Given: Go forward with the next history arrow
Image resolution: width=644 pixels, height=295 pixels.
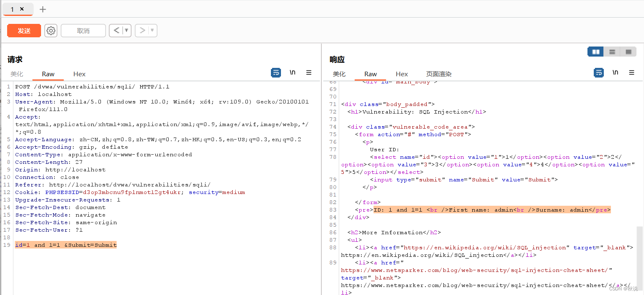Looking at the screenshot, I should point(142,31).
